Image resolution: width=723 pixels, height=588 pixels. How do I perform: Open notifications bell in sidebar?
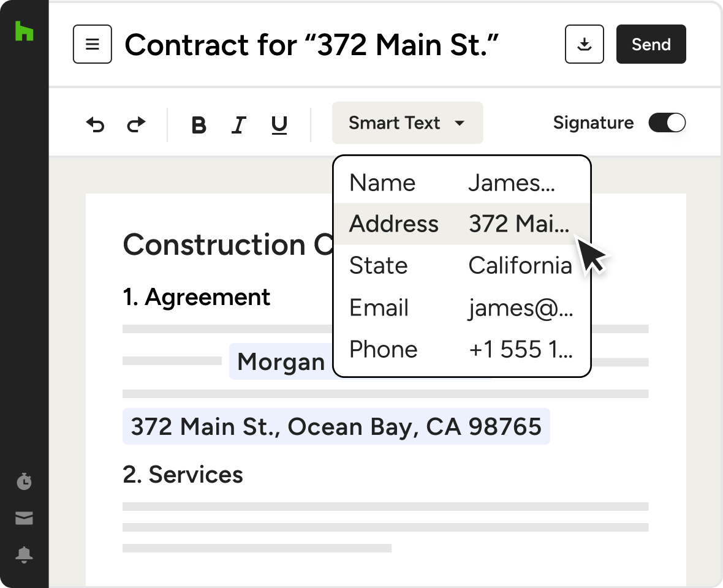coord(24,555)
